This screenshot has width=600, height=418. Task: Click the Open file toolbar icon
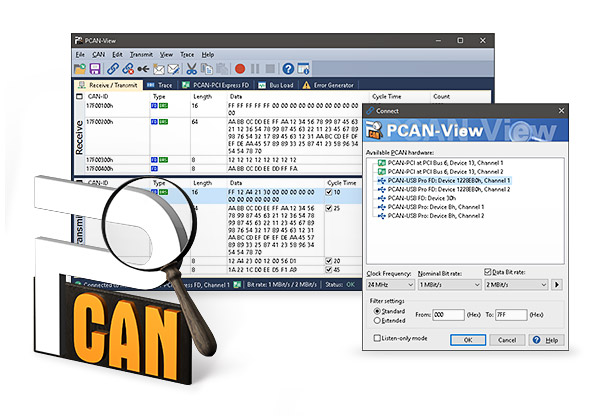coord(80,68)
